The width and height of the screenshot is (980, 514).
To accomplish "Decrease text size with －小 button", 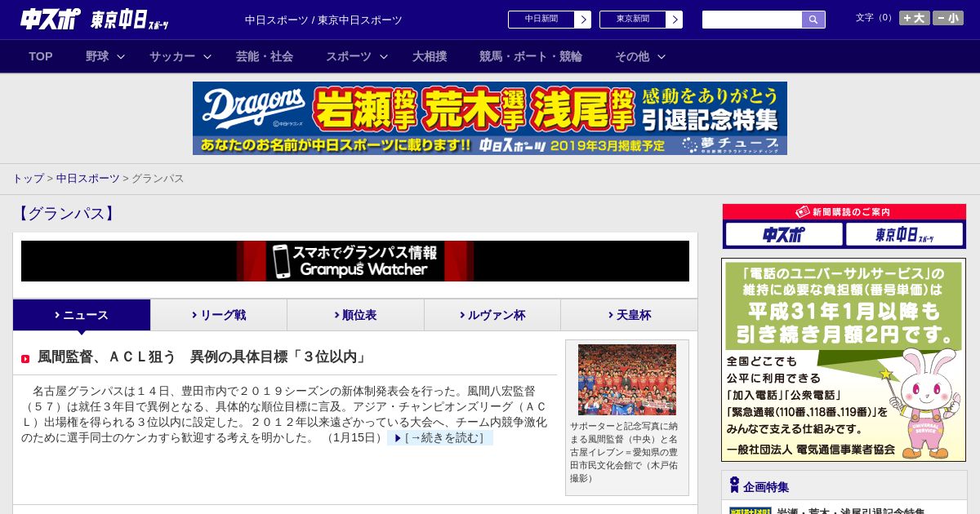I will coord(948,18).
